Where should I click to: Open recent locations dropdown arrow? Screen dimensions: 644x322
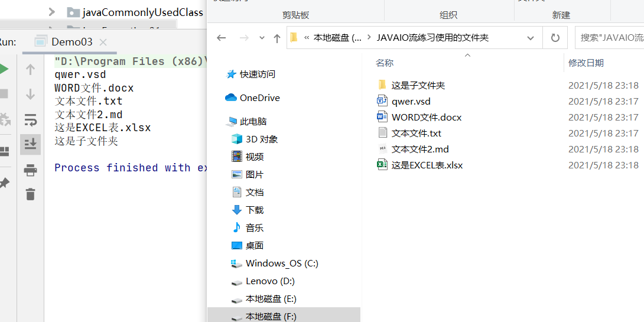[262, 38]
